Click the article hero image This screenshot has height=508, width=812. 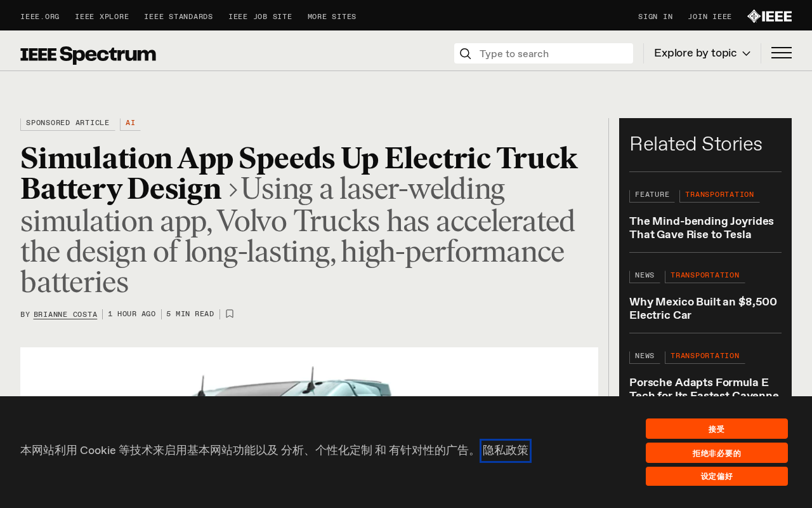pyautogui.click(x=309, y=372)
